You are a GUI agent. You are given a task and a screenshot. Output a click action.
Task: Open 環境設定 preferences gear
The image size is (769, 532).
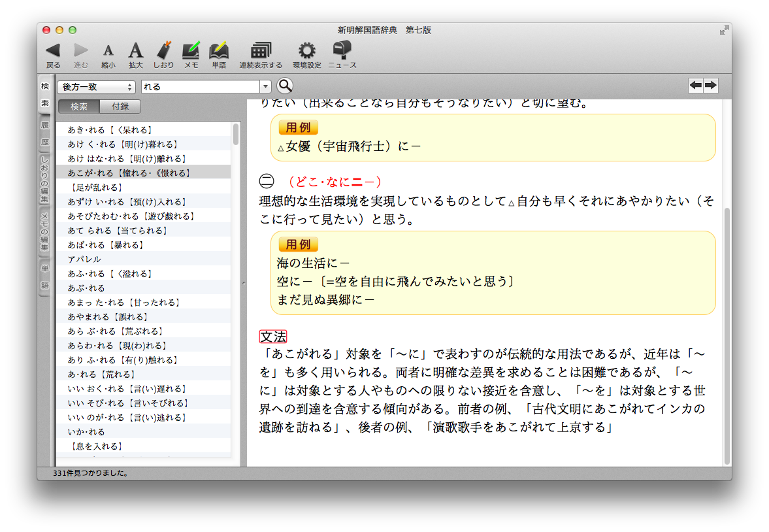coord(306,51)
